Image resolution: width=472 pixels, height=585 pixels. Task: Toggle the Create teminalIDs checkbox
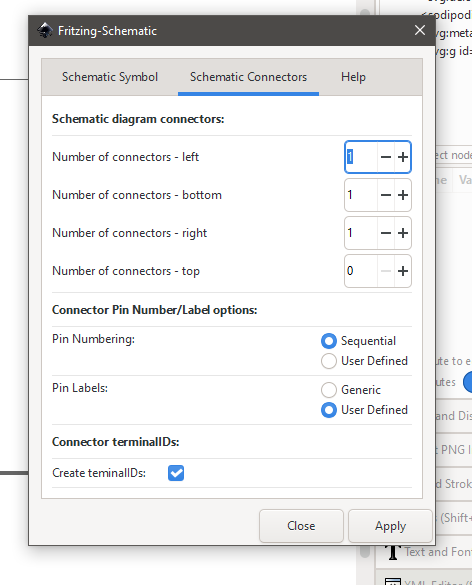pyautogui.click(x=176, y=473)
